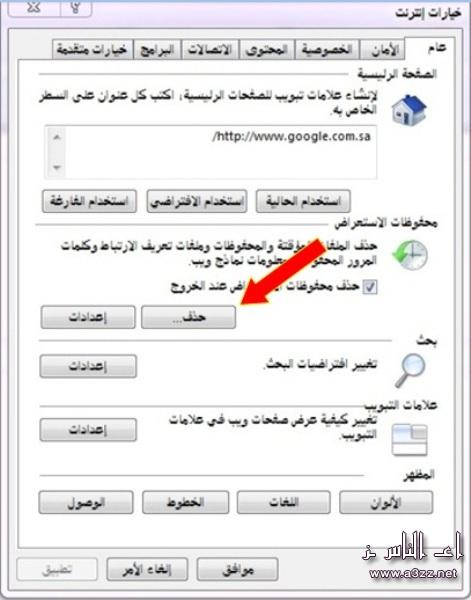Open the الألوان colors button
This screenshot has width=471, height=600.
(386, 503)
